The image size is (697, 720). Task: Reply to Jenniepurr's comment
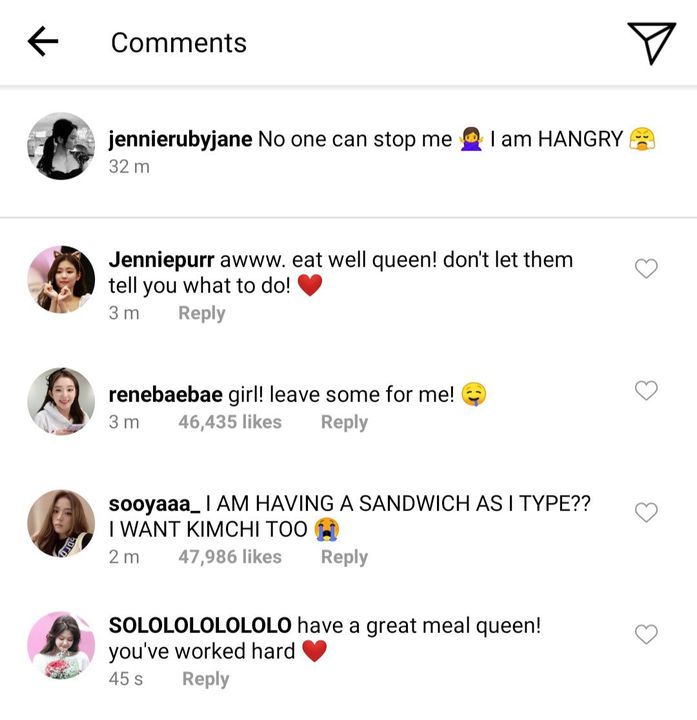tap(201, 313)
